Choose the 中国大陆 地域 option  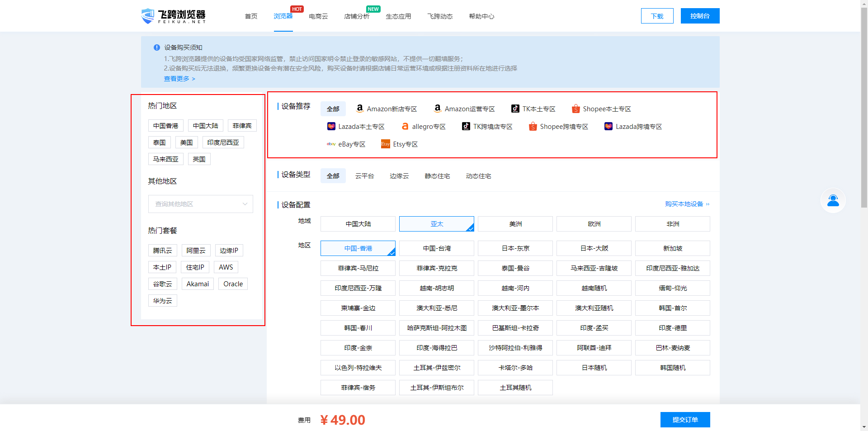point(358,224)
